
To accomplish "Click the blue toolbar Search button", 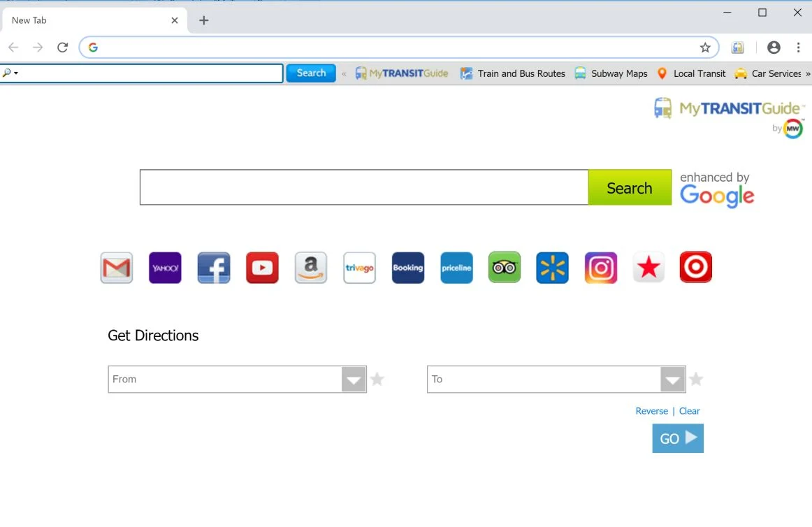I will (x=311, y=73).
